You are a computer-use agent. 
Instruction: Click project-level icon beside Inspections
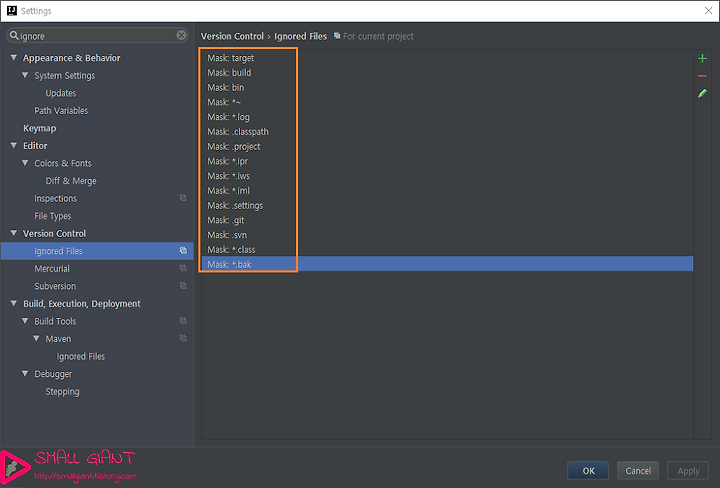click(x=183, y=198)
